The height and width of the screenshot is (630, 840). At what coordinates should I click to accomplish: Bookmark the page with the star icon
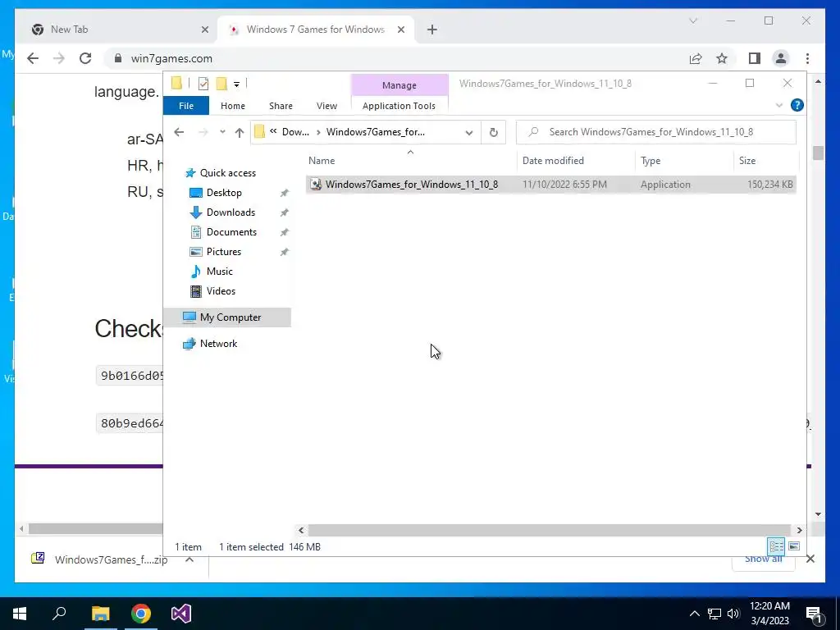coord(722,58)
